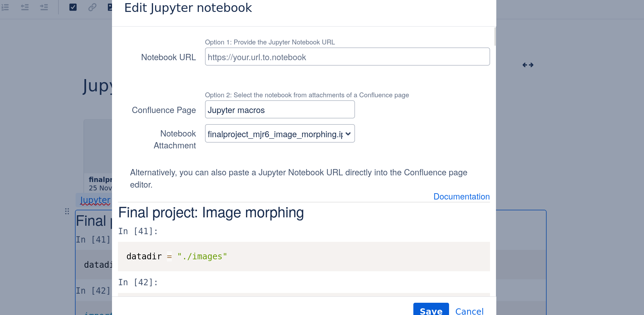Click the numbered list toolbar icon

(5, 7)
